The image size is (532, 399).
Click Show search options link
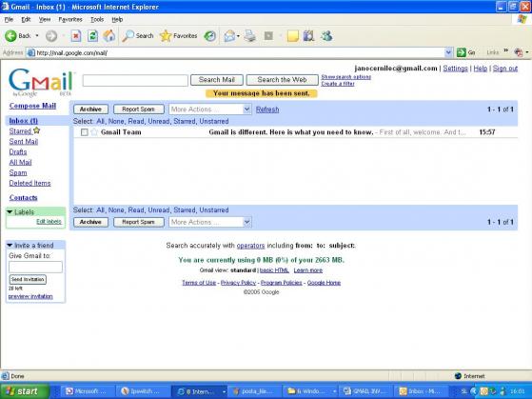(x=346, y=77)
